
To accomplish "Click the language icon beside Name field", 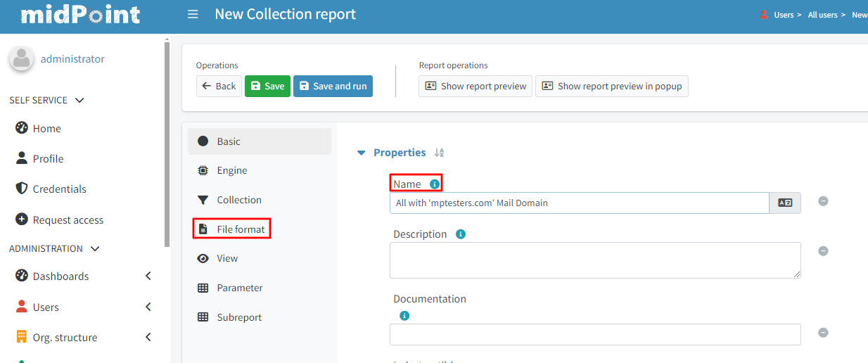I will click(x=785, y=203).
